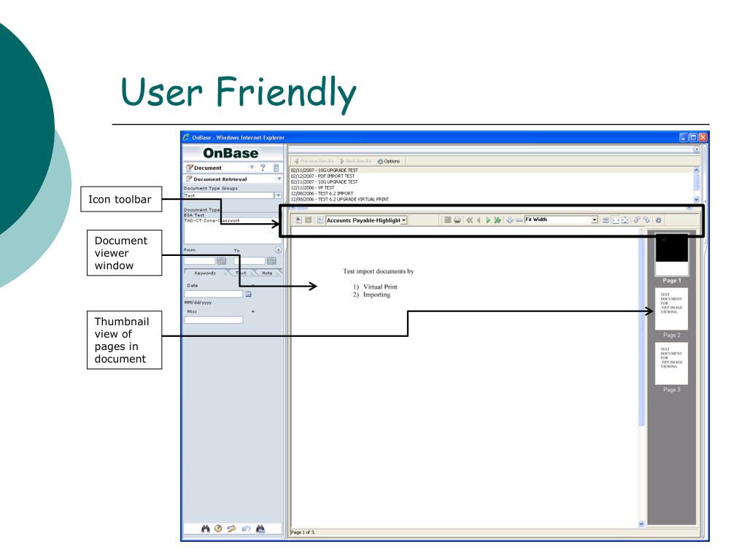Click the first icon left of Accounts Payable-Highlight

coord(298,220)
